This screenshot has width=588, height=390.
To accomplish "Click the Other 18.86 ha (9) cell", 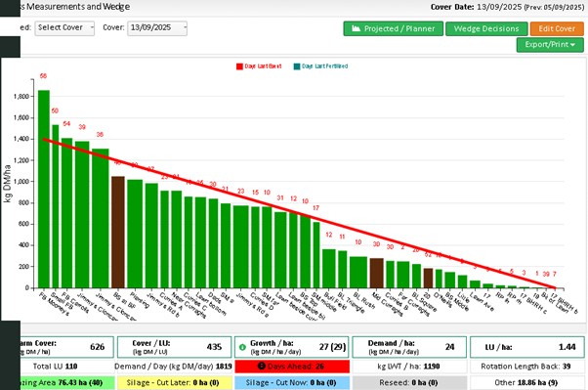I will click(526, 383).
